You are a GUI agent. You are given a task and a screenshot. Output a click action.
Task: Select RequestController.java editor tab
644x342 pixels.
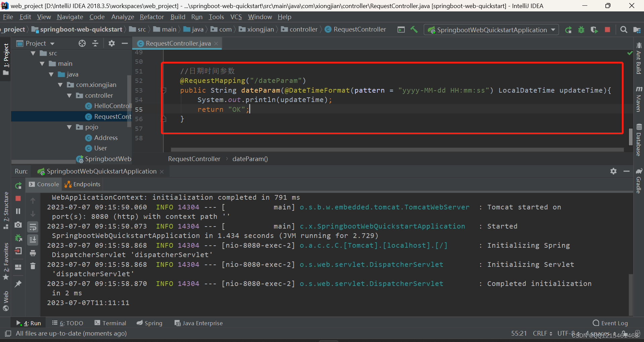[178, 43]
